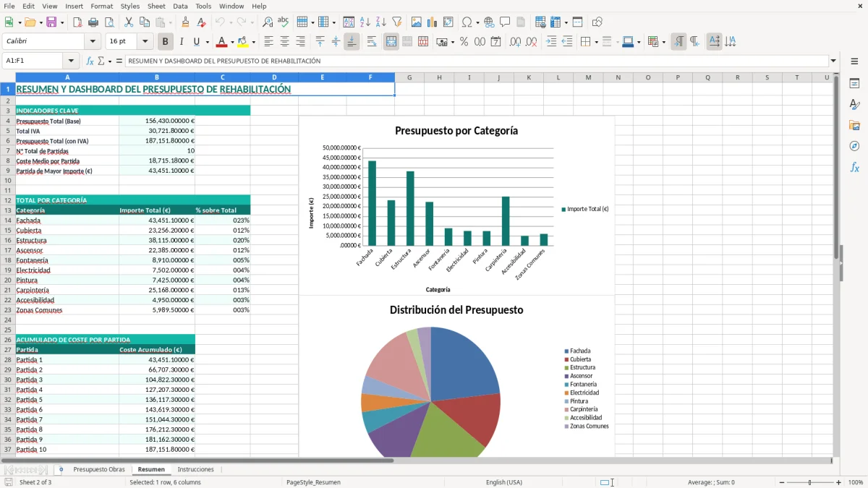Switch to Presupuesto Obras sheet tab
The image size is (868, 488).
[x=99, y=469]
